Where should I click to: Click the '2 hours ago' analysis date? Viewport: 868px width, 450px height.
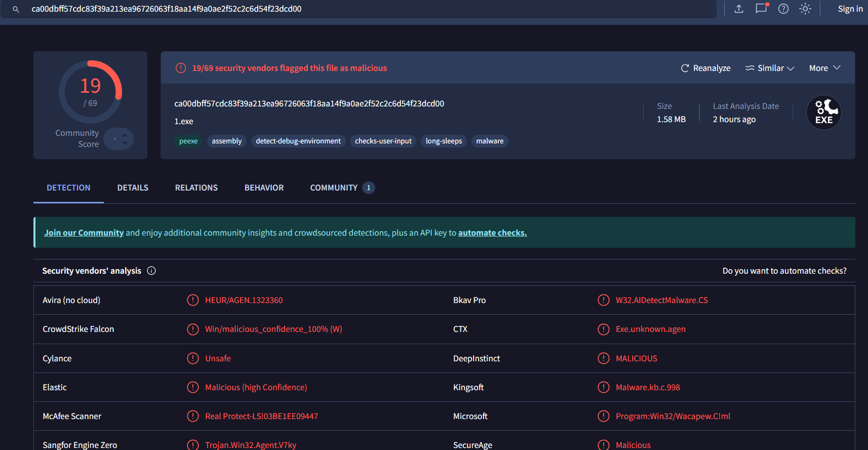[x=734, y=119]
